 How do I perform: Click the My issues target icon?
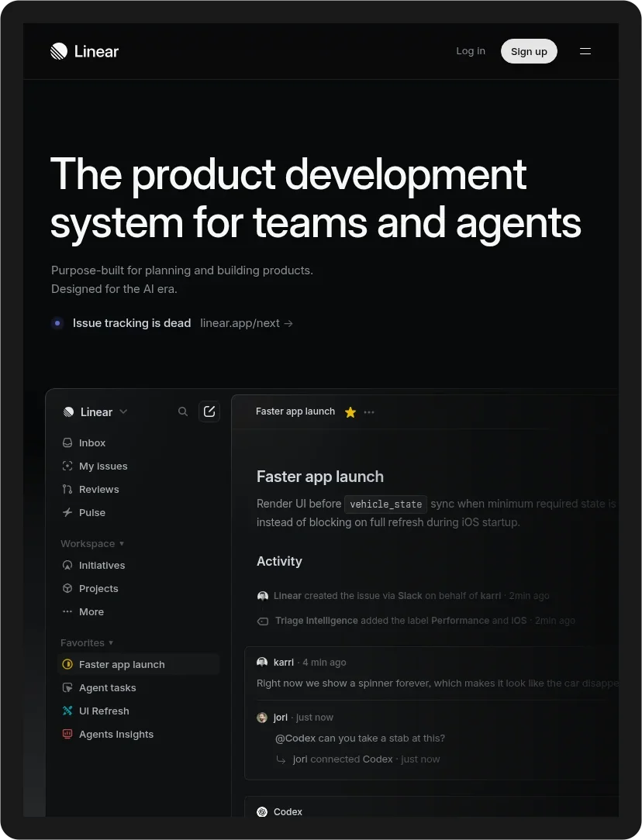pos(67,466)
